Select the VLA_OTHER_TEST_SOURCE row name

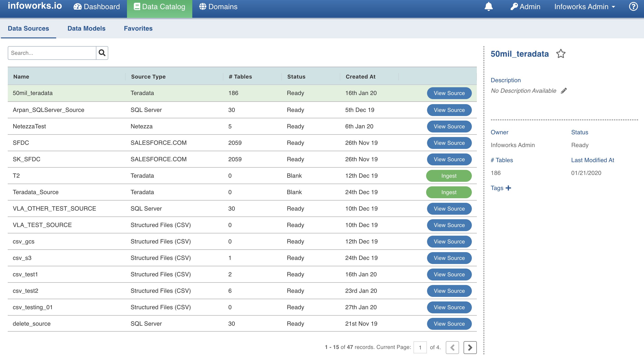54,209
